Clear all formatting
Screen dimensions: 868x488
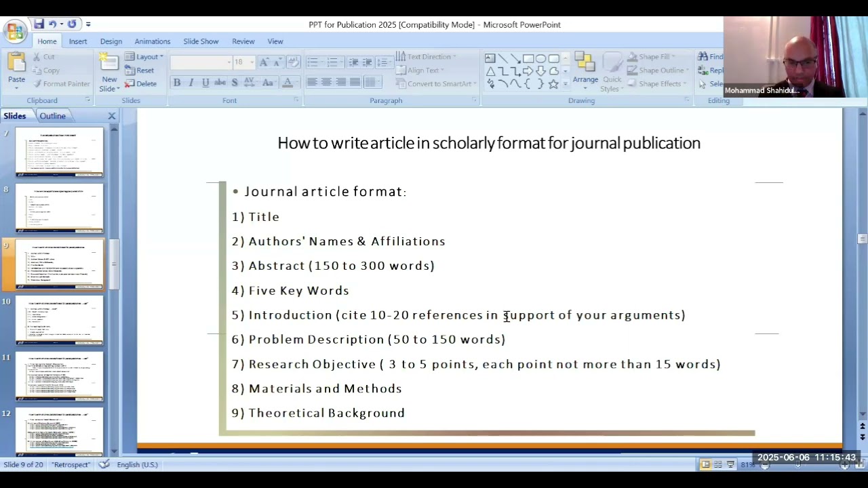pyautogui.click(x=294, y=62)
